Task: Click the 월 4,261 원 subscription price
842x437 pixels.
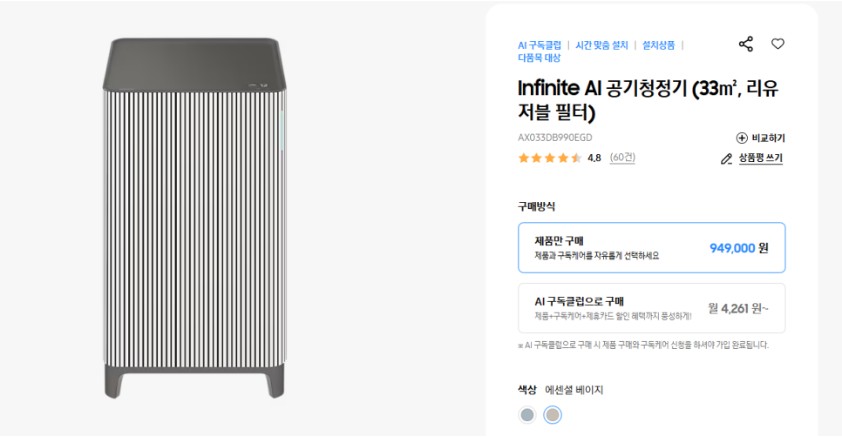Action: (738, 309)
